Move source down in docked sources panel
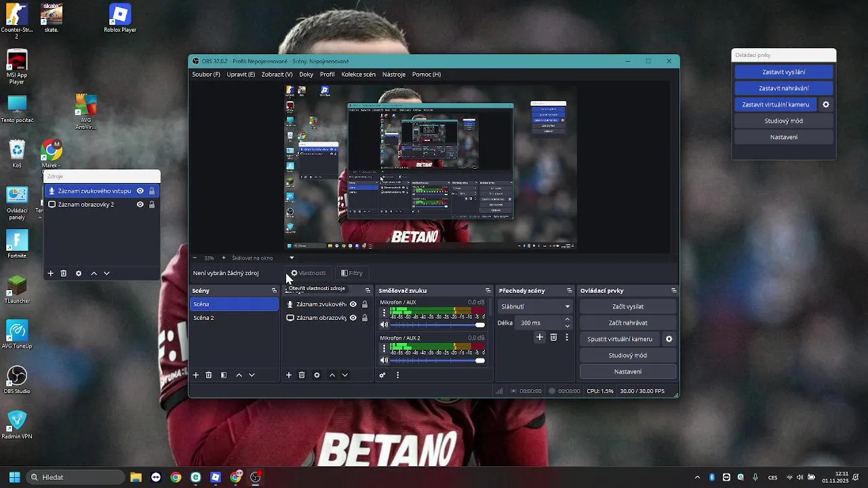Image resolution: width=868 pixels, height=488 pixels. 344,375
